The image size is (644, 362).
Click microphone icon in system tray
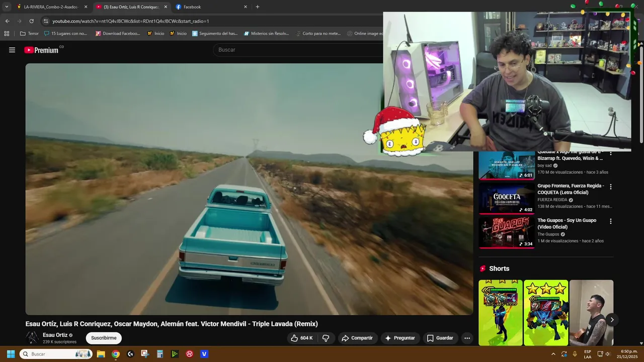pyautogui.click(x=575, y=354)
